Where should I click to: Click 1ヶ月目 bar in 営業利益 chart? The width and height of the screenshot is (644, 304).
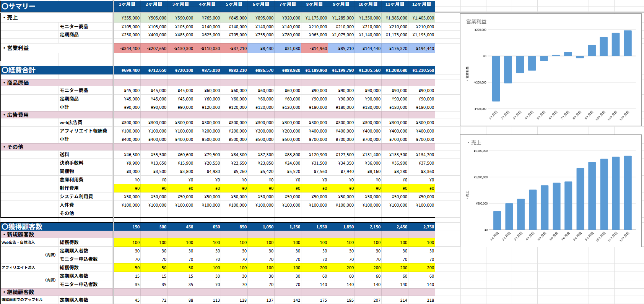496,79
